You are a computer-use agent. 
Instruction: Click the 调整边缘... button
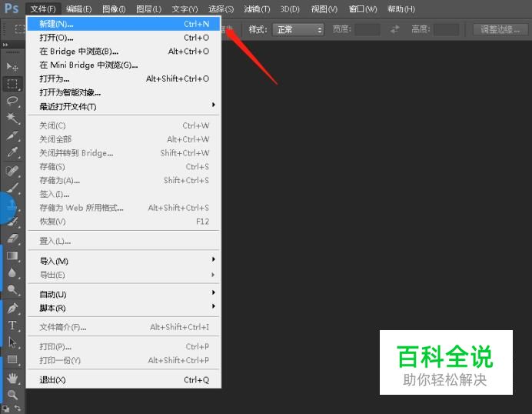[500, 29]
